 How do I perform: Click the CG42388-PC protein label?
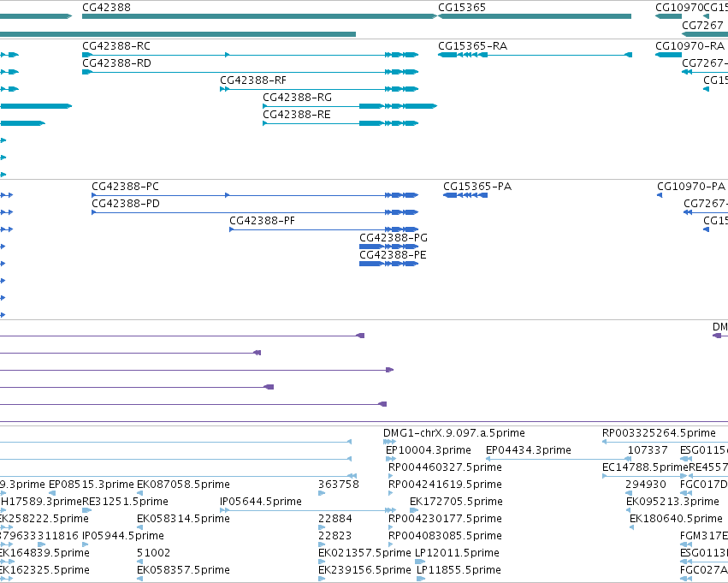pyautogui.click(x=126, y=187)
